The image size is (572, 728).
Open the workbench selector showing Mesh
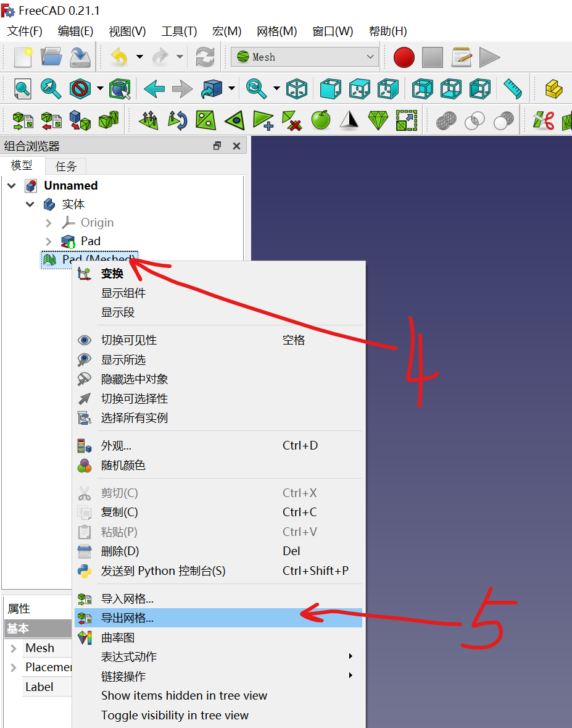coord(304,57)
